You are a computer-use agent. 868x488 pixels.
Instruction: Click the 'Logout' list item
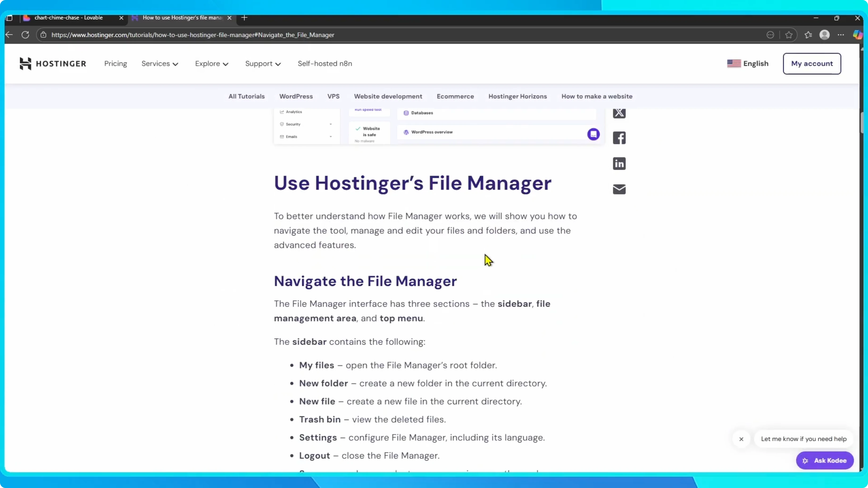click(x=369, y=456)
